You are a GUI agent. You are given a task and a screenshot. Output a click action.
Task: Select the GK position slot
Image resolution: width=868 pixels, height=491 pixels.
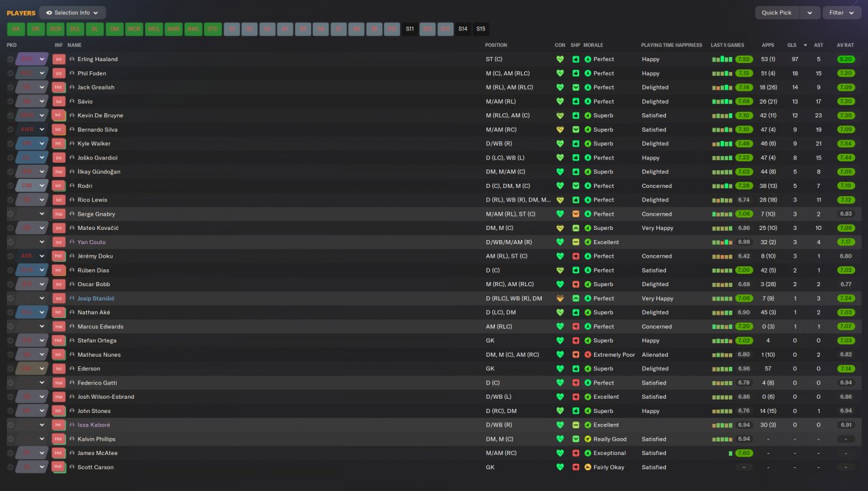pos(16,29)
